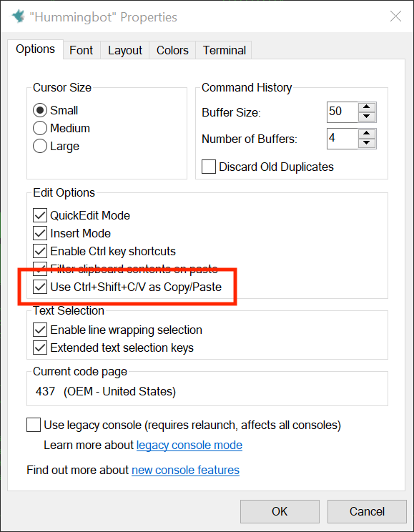Viewport: 414px width, 532px height.
Task: Open the legacy console mode link
Action: point(189,445)
